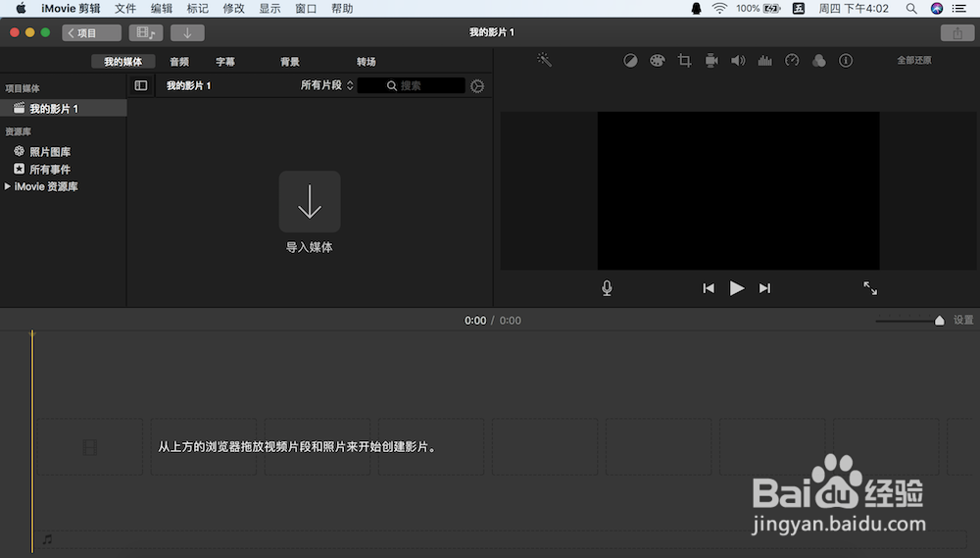
Task: Open Siri from the menu bar
Action: click(x=936, y=8)
